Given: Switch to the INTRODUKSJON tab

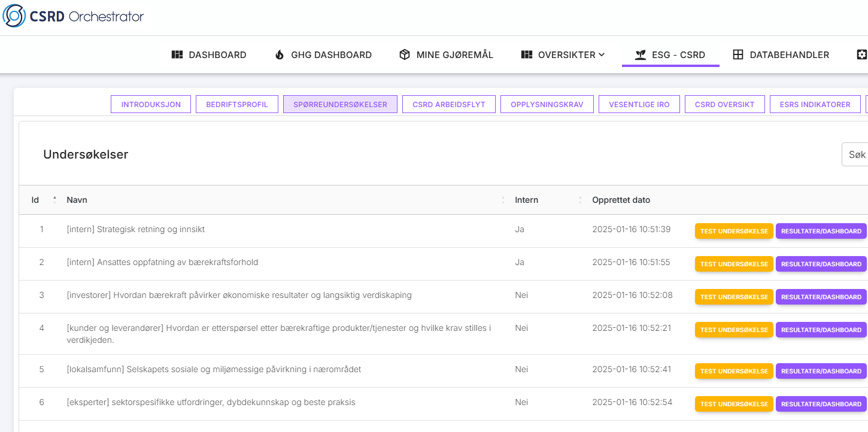Looking at the screenshot, I should pos(151,104).
